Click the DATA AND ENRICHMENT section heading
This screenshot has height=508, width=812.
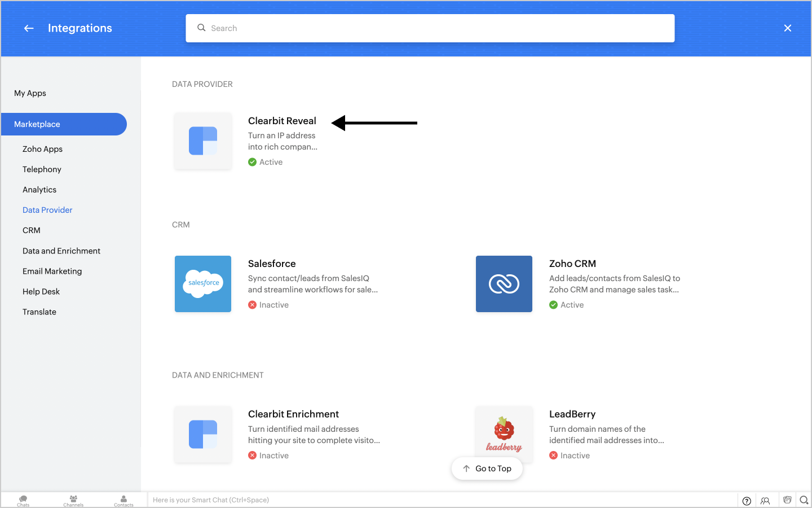click(x=218, y=375)
